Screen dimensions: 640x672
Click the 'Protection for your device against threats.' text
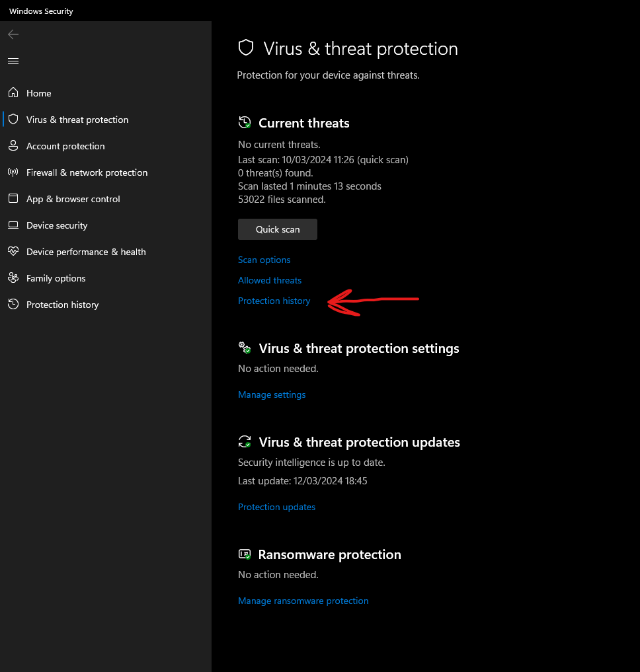coord(328,75)
